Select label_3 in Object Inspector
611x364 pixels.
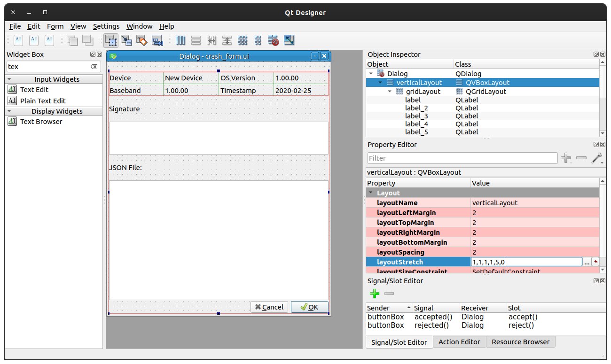point(416,116)
